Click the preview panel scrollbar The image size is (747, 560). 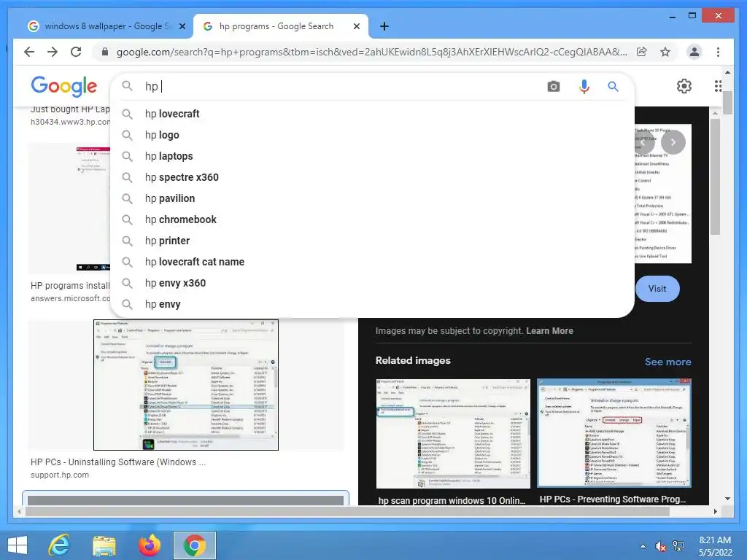pos(715,176)
